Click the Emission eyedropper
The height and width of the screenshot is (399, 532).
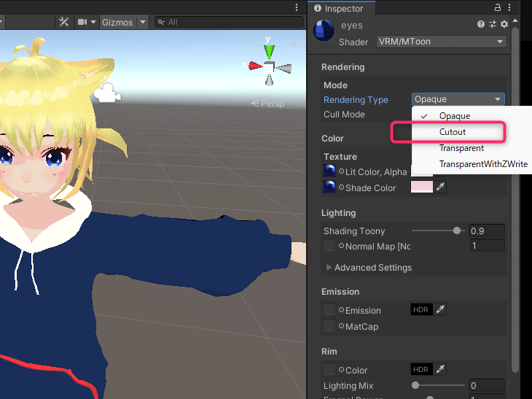pyautogui.click(x=440, y=309)
